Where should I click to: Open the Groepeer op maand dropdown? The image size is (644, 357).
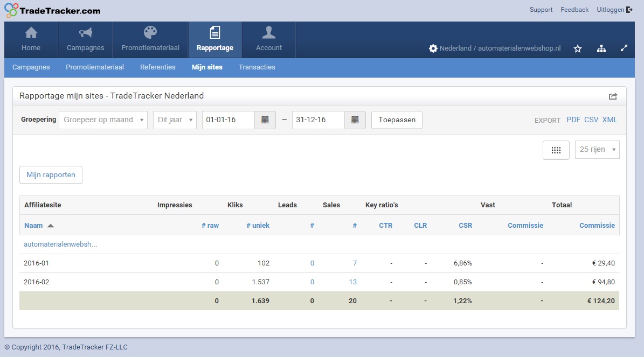[103, 120]
